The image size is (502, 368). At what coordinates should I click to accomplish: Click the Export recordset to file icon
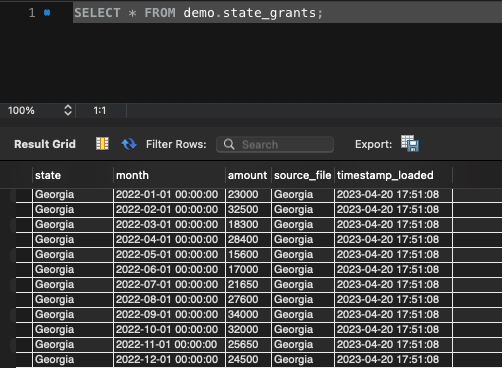[x=410, y=144]
